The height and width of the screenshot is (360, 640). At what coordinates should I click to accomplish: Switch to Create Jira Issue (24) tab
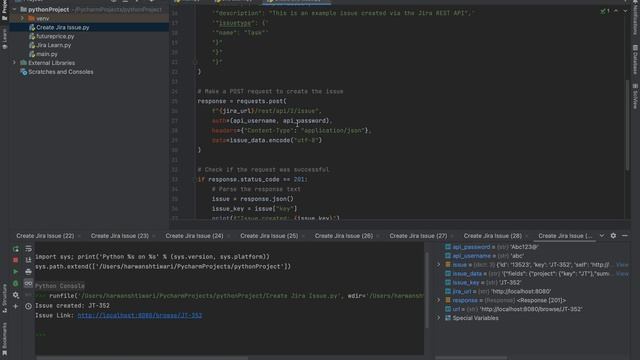[194, 236]
